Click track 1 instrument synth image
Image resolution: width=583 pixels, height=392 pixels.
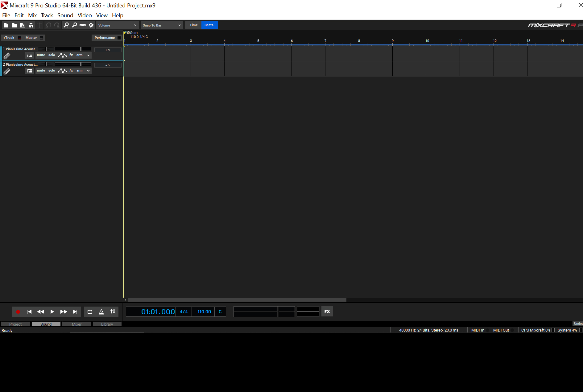7,56
